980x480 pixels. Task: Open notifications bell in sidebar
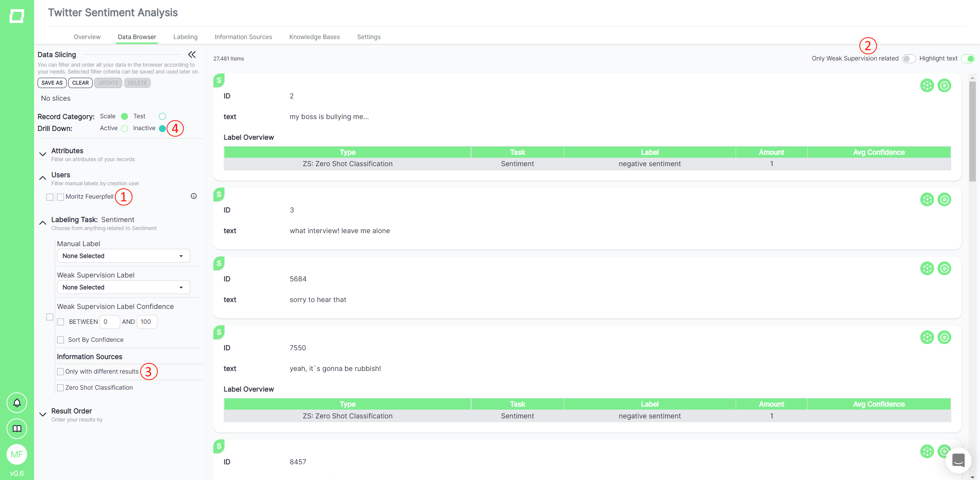pyautogui.click(x=17, y=403)
